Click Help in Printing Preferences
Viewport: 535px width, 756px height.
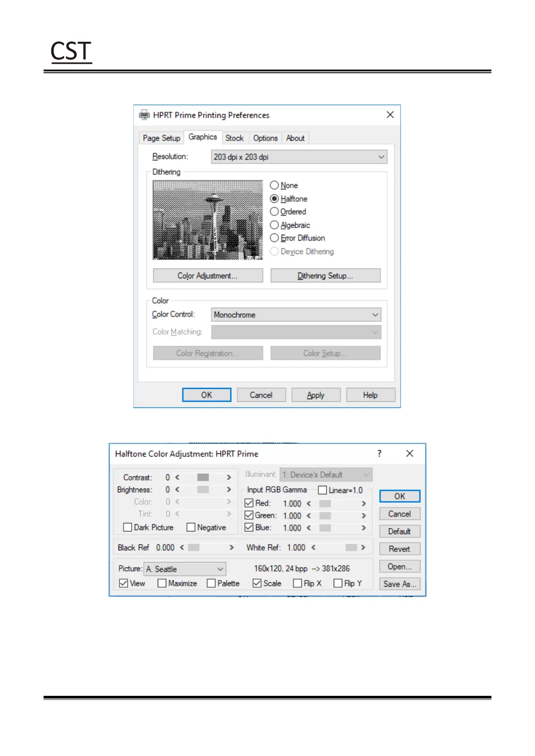click(x=371, y=395)
